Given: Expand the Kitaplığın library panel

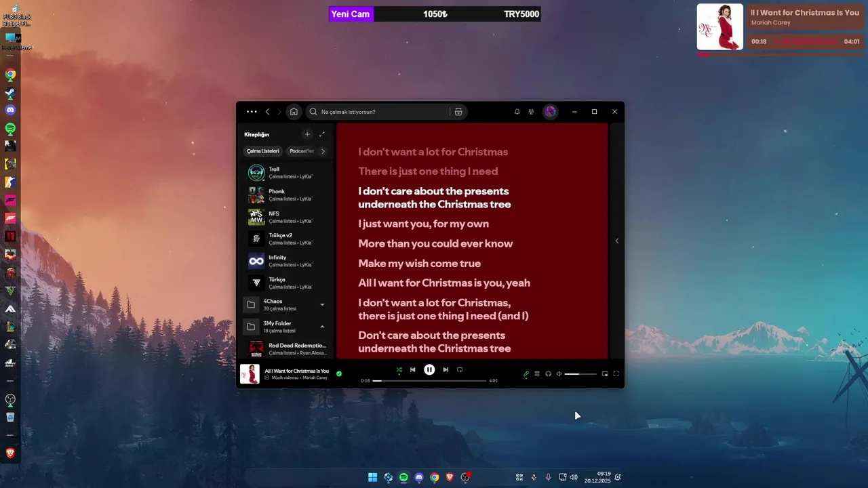Looking at the screenshot, I should (x=322, y=134).
